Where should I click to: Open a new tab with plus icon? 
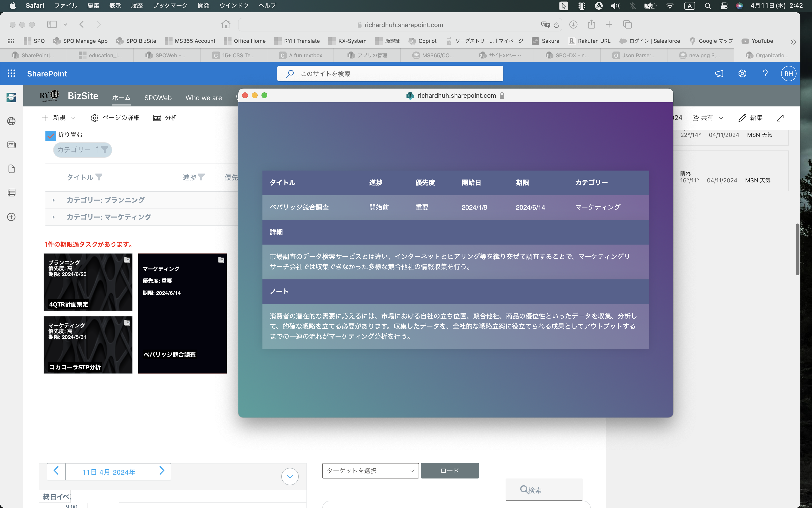(609, 24)
